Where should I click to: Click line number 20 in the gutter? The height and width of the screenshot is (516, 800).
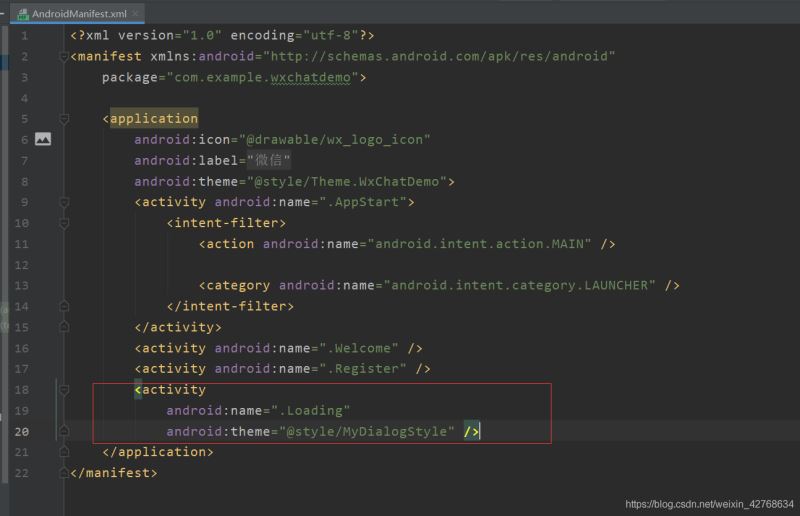pos(22,432)
